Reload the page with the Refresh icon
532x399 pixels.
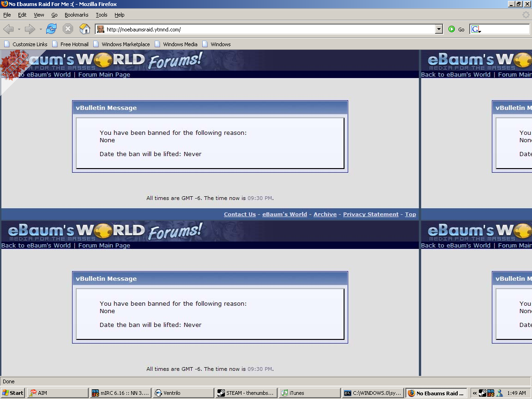51,29
